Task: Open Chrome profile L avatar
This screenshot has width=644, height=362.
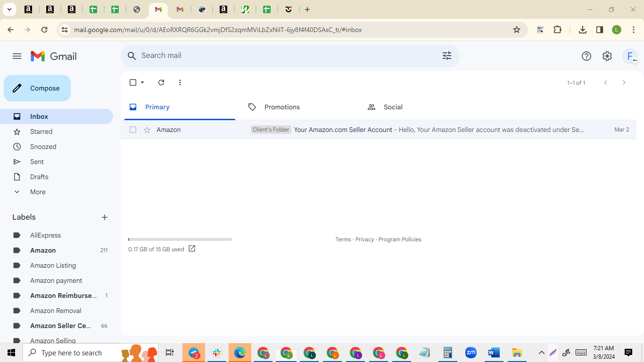Action: (617, 30)
